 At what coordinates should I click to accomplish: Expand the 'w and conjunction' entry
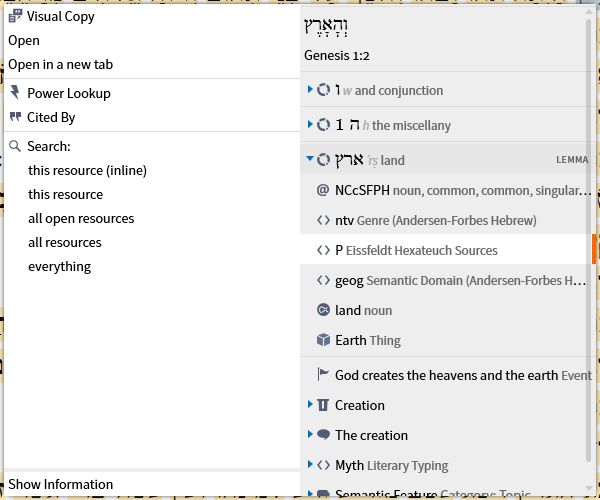(x=310, y=90)
